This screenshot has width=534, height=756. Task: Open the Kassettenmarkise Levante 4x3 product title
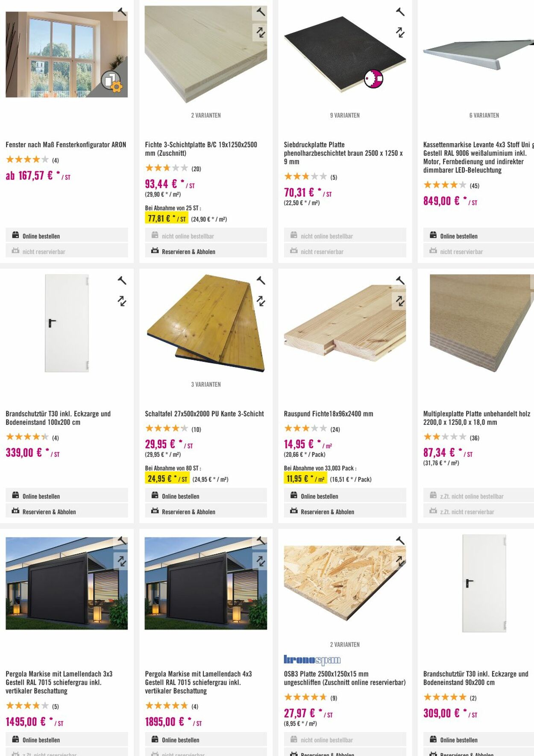click(x=476, y=157)
